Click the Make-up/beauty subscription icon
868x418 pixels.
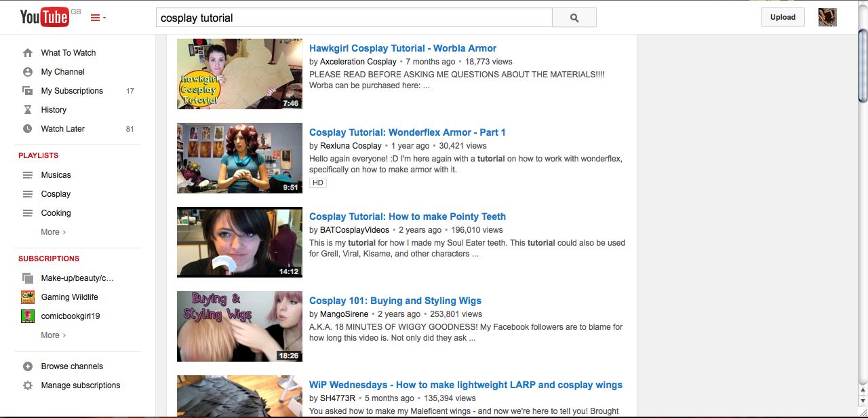click(28, 278)
